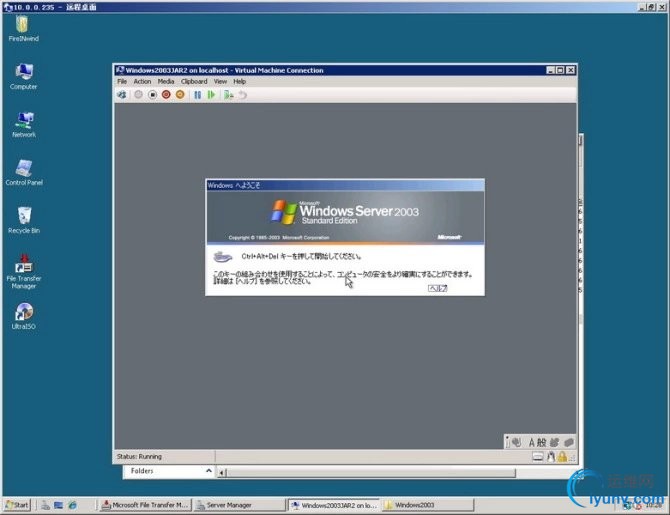Click the Folders pane label
The width and height of the screenshot is (670, 515).
[x=142, y=471]
